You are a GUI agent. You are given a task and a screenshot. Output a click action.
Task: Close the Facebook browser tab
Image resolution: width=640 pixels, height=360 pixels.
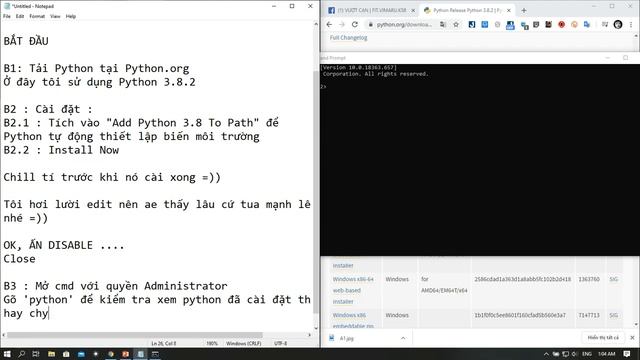pyautogui.click(x=413, y=10)
